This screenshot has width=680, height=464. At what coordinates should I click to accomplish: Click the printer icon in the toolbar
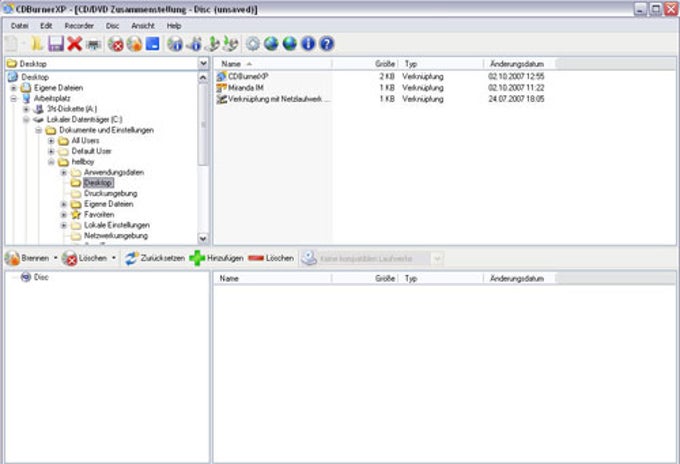93,44
